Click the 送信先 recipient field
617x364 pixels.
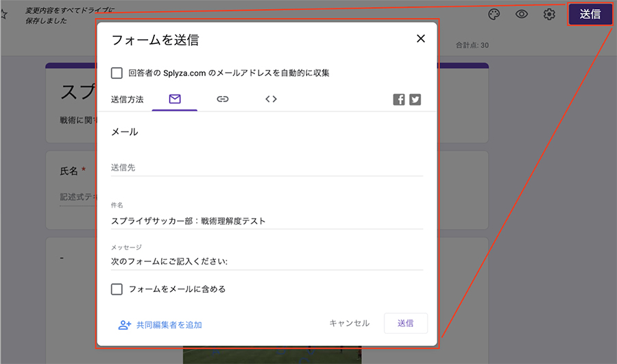(267, 167)
